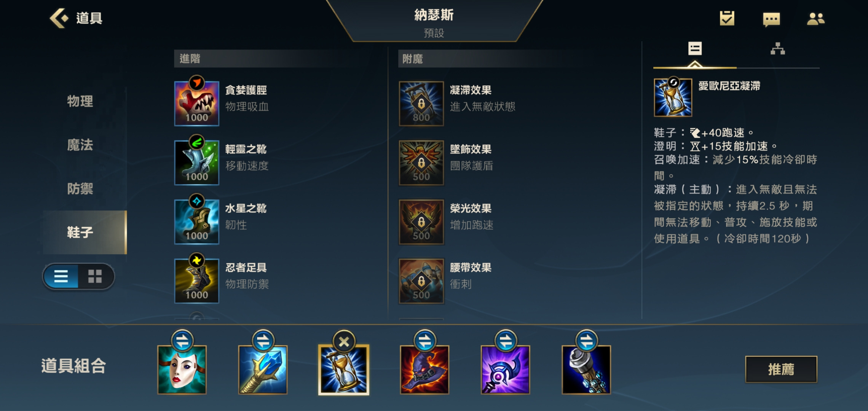Pick the 忍者足具 boot item
Image resolution: width=868 pixels, height=411 pixels.
[196, 281]
